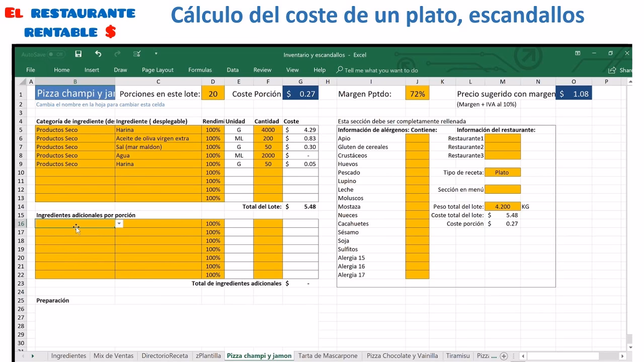The image size is (644, 362).
Task: Add a new worksheet with the plus icon
Action: [x=504, y=355]
